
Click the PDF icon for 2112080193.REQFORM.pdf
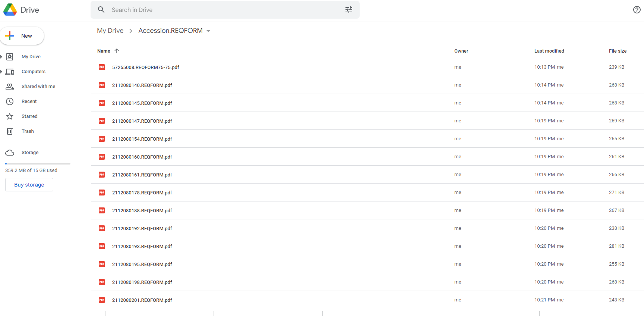coord(102,246)
